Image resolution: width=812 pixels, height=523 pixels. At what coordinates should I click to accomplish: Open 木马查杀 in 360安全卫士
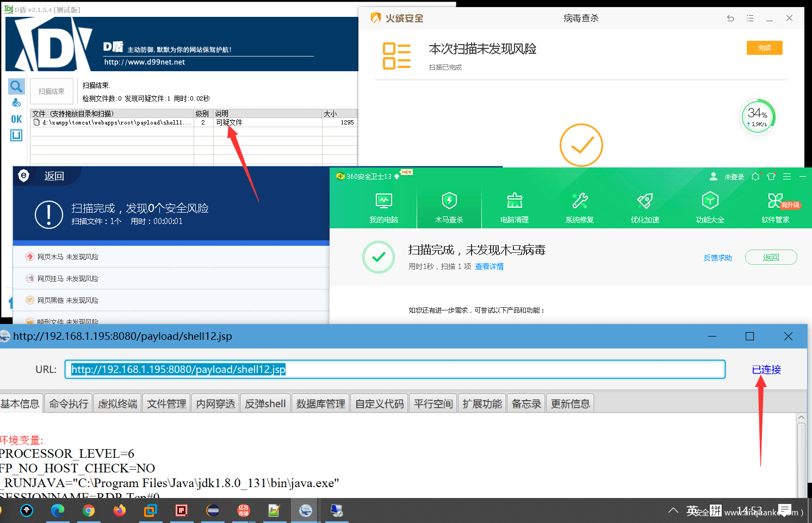449,208
